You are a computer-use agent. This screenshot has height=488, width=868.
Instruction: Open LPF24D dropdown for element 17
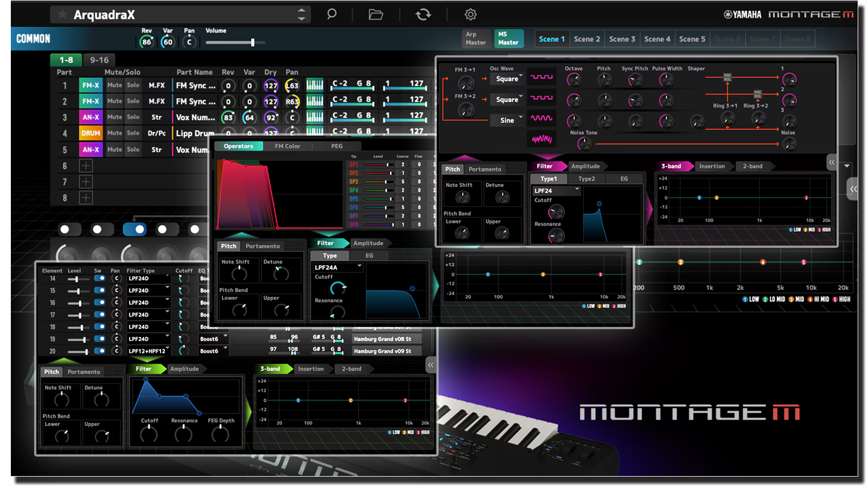[149, 314]
